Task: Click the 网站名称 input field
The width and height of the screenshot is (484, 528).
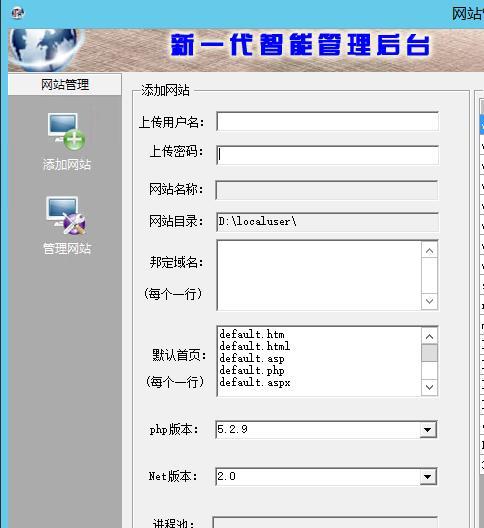Action: click(327, 190)
